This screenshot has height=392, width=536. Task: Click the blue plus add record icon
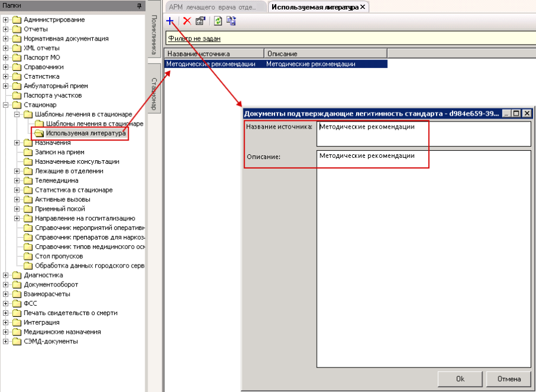point(170,21)
